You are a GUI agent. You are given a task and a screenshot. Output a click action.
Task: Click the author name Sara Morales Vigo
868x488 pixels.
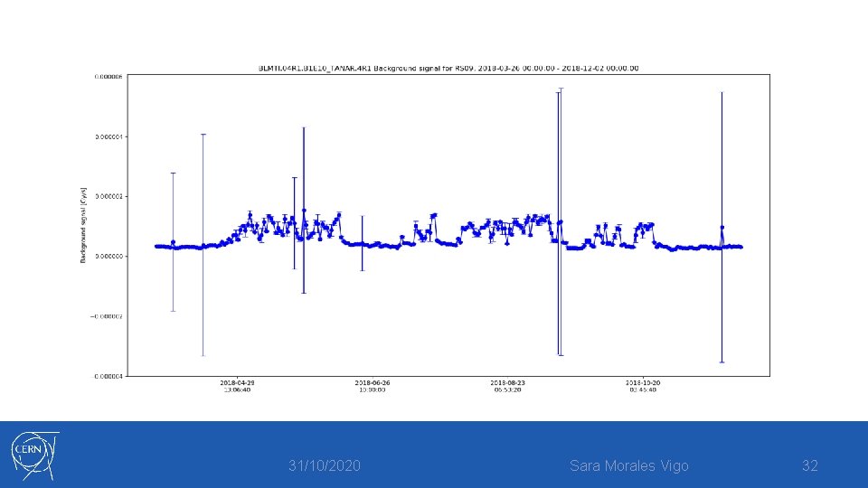click(x=629, y=466)
